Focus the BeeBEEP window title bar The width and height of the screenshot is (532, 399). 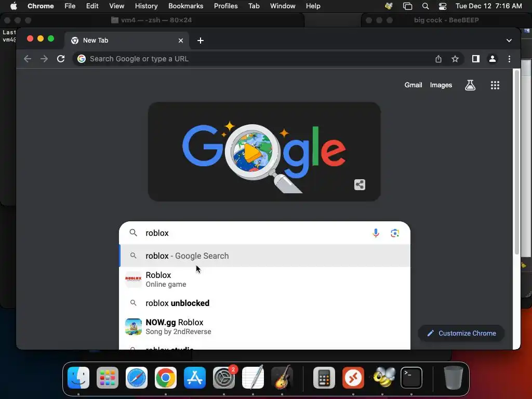pos(446,20)
